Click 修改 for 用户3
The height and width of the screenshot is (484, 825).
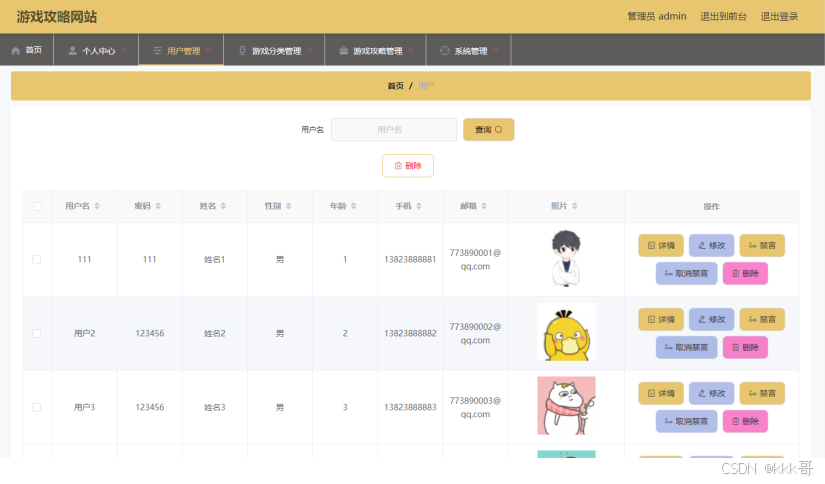coord(711,394)
